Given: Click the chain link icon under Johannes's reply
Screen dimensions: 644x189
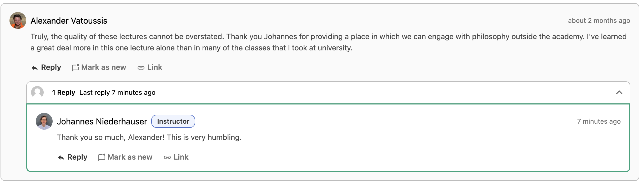Looking at the screenshot, I should tap(167, 157).
